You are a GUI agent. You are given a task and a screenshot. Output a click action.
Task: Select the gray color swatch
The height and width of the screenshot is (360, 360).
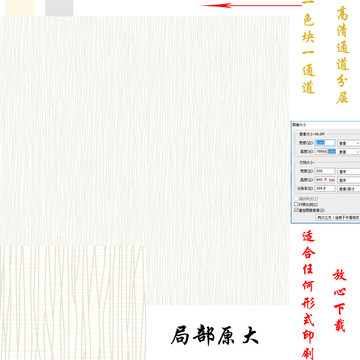tap(59, 7)
